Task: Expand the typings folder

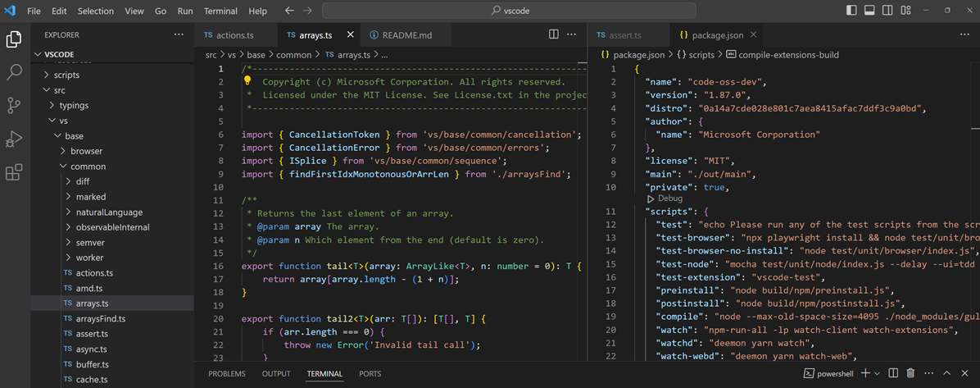Action: tap(52, 105)
